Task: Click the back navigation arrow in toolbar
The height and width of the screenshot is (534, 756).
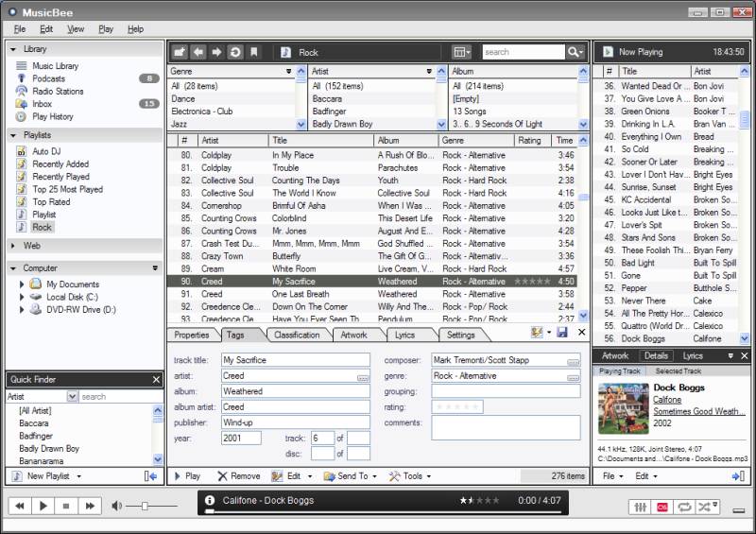Action: (198, 52)
